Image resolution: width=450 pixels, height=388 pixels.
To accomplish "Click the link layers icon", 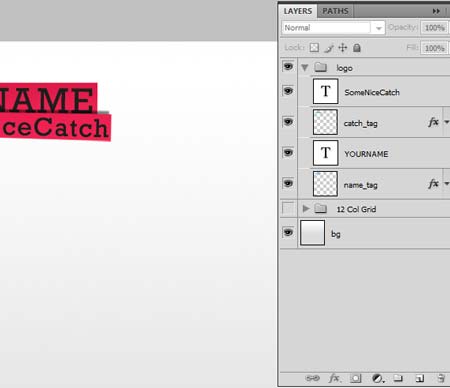I will tap(312, 378).
